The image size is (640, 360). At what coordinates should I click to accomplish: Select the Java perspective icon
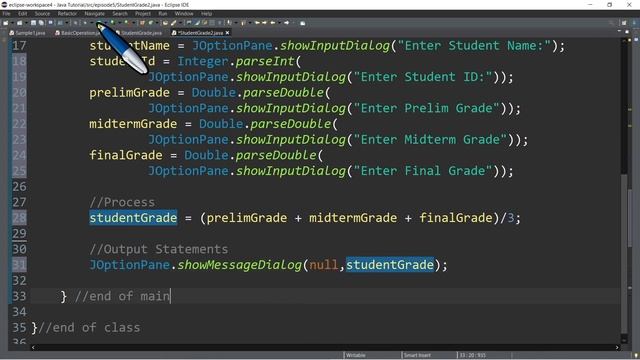click(x=633, y=23)
